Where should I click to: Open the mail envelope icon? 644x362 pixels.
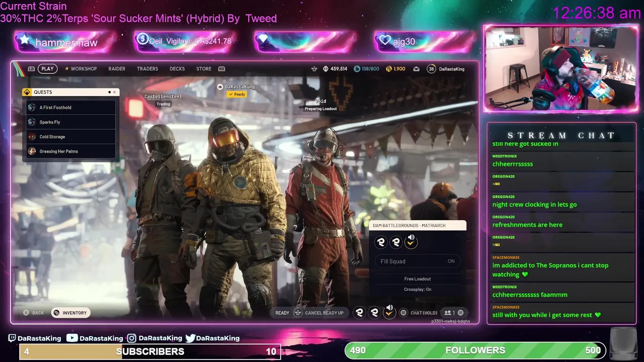pyautogui.click(x=416, y=69)
